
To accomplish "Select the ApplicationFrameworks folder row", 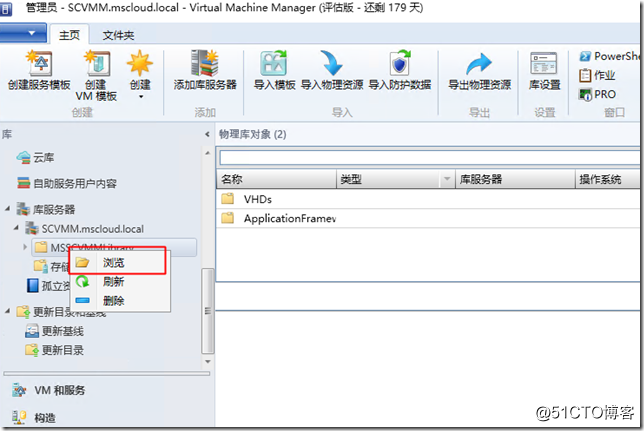I will click(x=428, y=218).
